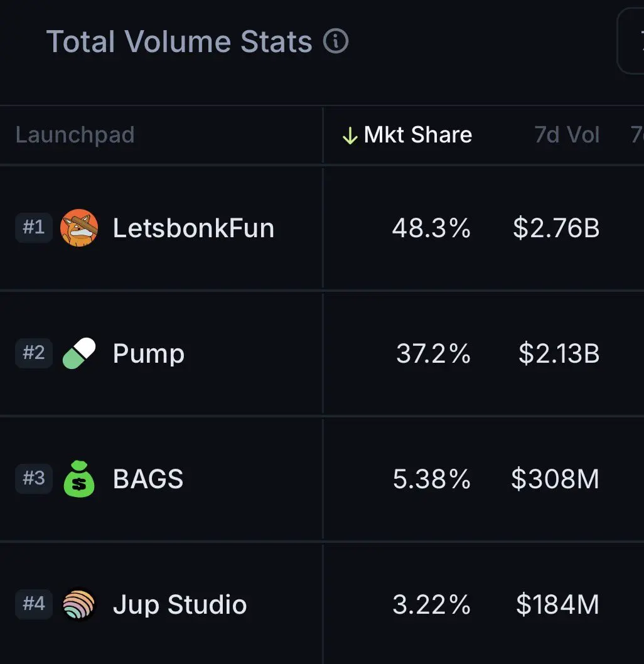Toggle the green sort arrow on Mkt Share
The image size is (644, 664).
pyautogui.click(x=350, y=136)
